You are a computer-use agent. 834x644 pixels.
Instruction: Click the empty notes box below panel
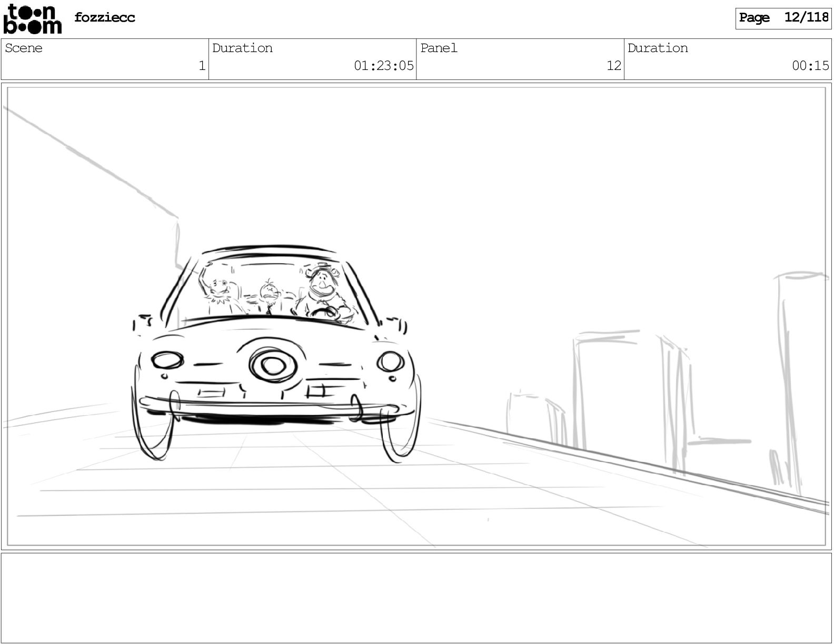pyautogui.click(x=416, y=598)
